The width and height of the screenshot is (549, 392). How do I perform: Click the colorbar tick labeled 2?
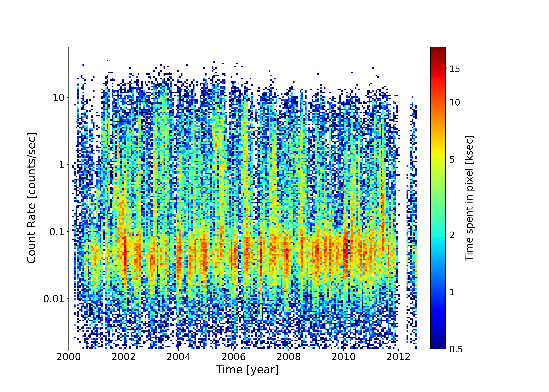click(452, 235)
